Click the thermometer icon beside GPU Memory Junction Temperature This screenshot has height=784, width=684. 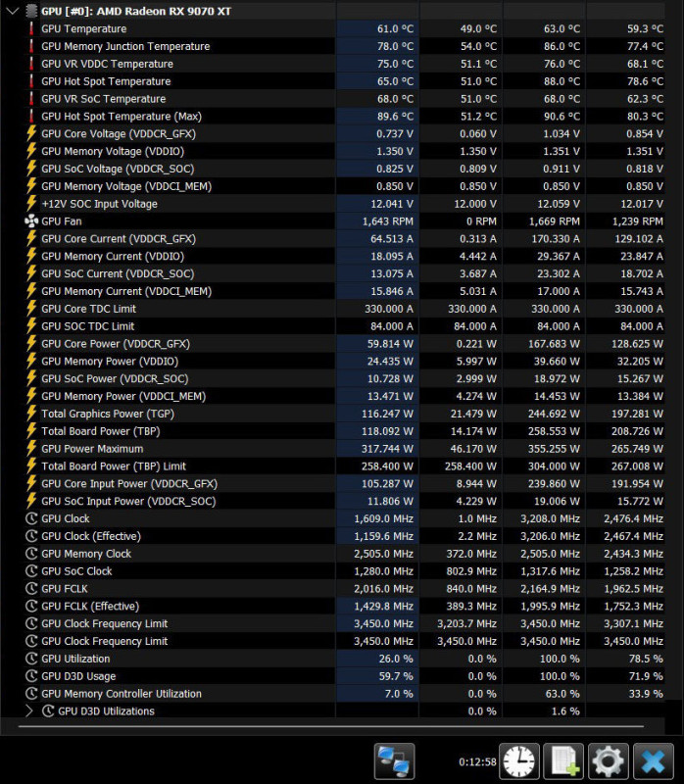click(x=31, y=46)
